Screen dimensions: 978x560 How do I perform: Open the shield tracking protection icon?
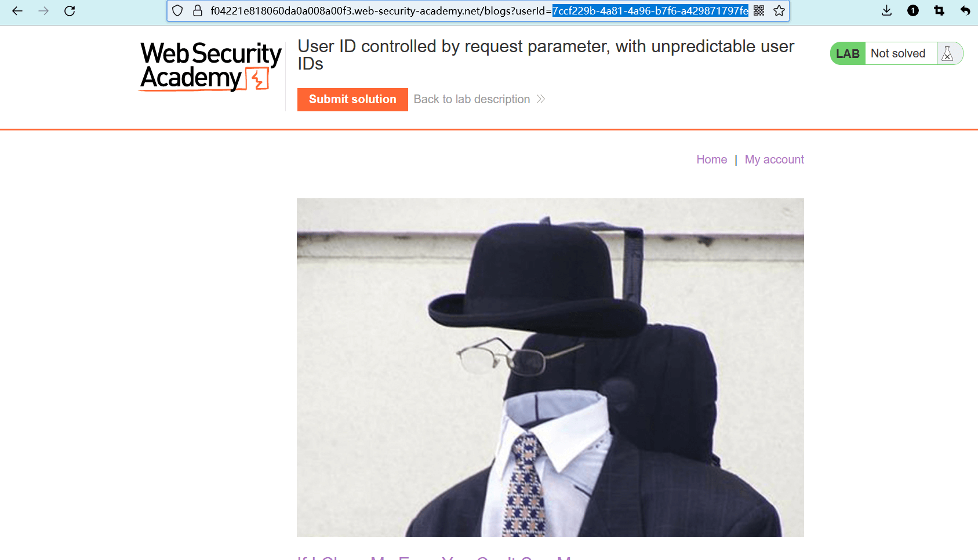coord(178,10)
